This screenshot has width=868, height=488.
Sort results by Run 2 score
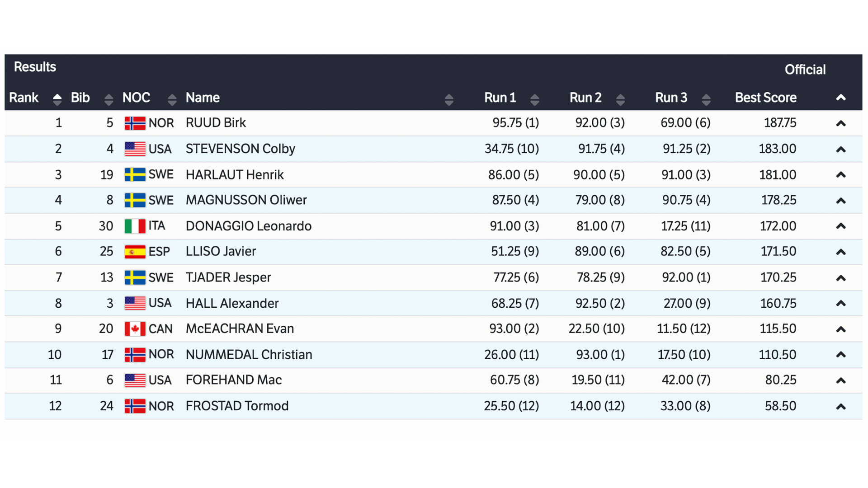click(x=620, y=99)
